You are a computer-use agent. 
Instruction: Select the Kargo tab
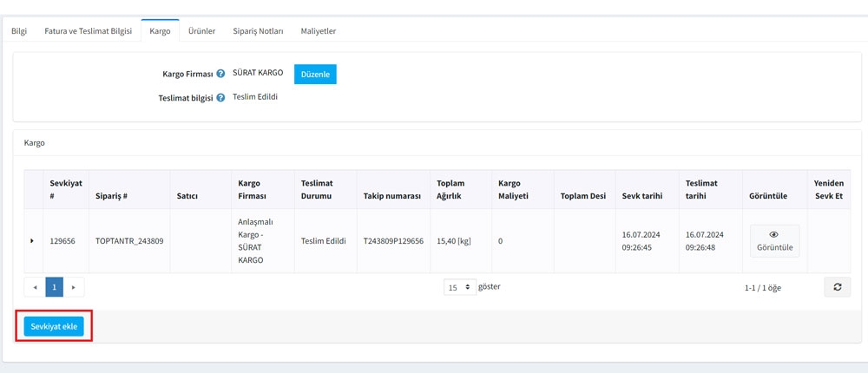(x=160, y=31)
